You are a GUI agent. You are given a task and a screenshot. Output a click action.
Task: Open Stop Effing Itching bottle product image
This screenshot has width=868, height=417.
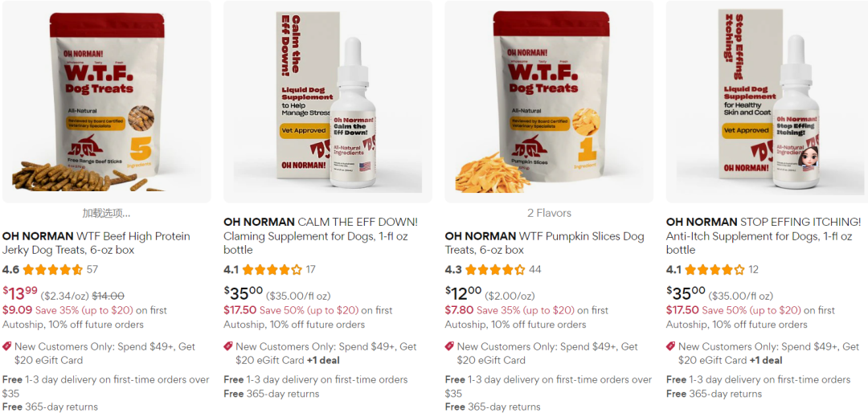tap(767, 102)
